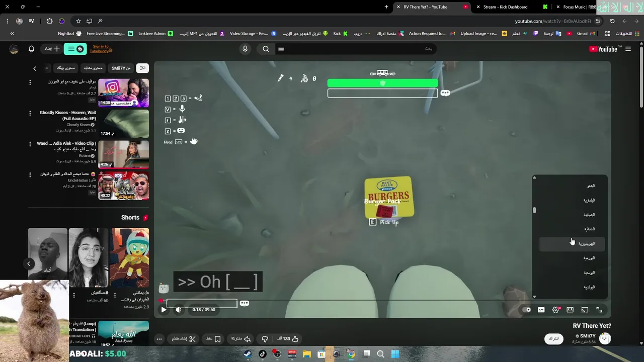Open account avatar menu on YouTube
The image size is (644, 362).
[x=14, y=49]
